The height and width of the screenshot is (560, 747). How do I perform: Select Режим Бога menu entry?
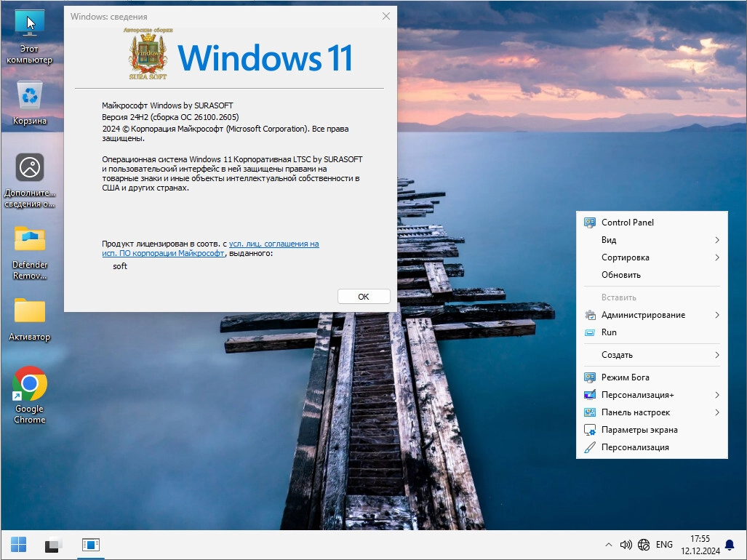625,377
